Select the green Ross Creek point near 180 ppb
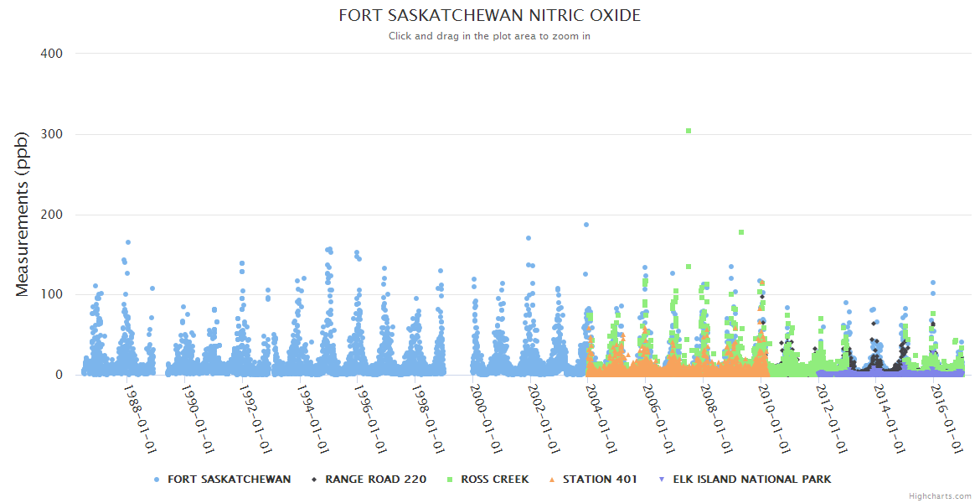The height and width of the screenshot is (503, 980). (x=741, y=232)
